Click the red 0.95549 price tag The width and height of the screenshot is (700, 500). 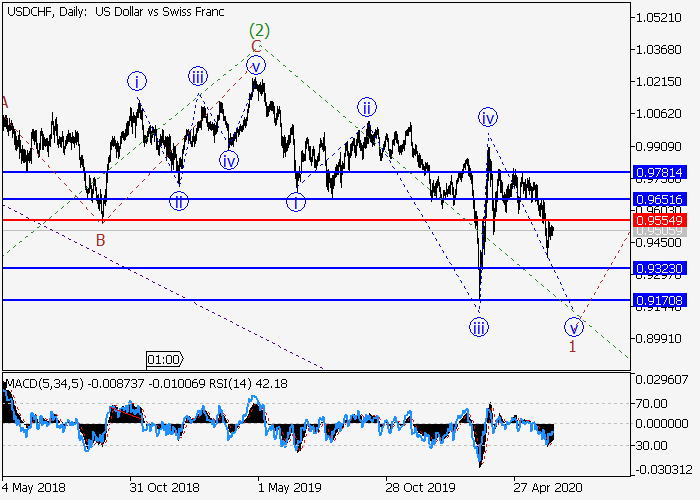tap(659, 219)
